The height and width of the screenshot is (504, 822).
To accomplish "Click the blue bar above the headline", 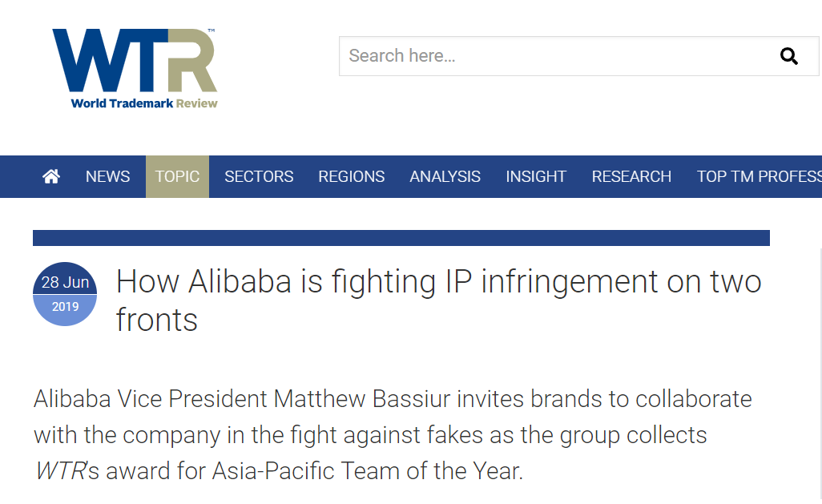I will point(401,238).
